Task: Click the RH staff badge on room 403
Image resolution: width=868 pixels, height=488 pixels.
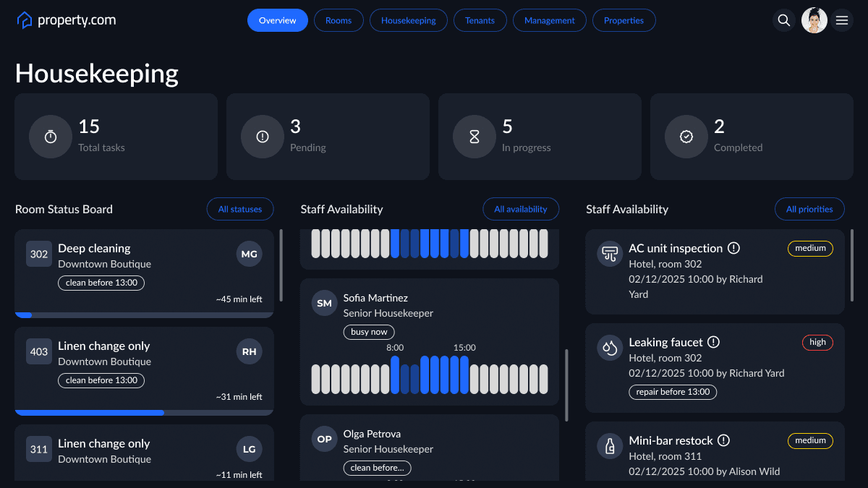Action: coord(250,352)
